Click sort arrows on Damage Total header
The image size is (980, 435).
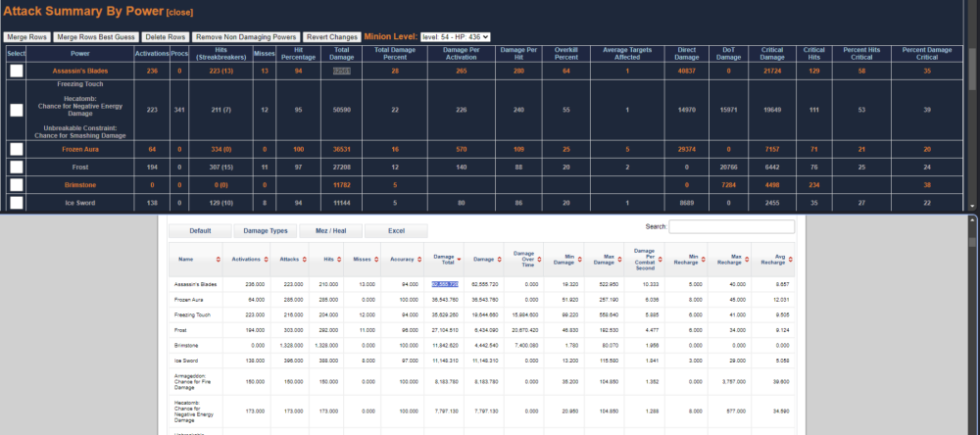coord(460,259)
